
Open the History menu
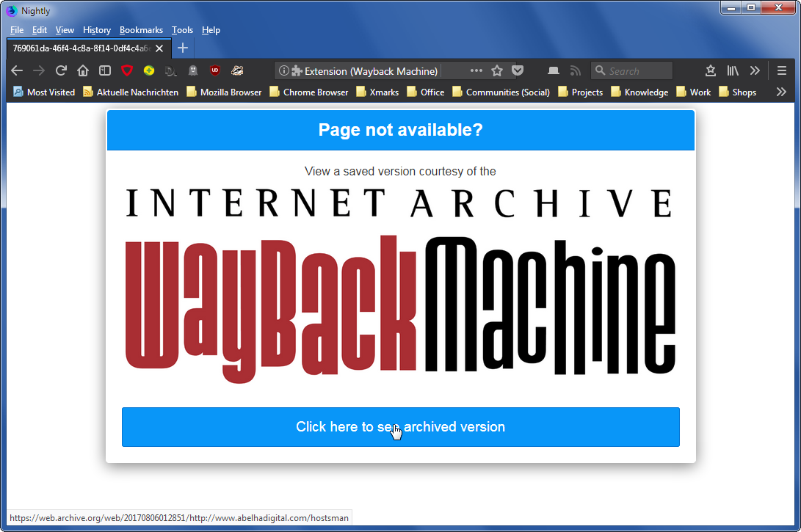pyautogui.click(x=97, y=30)
